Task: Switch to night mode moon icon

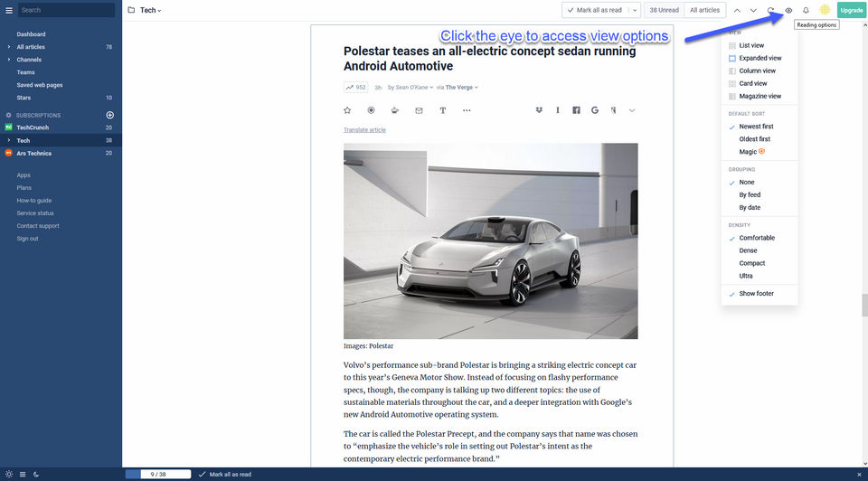Action: point(36,475)
